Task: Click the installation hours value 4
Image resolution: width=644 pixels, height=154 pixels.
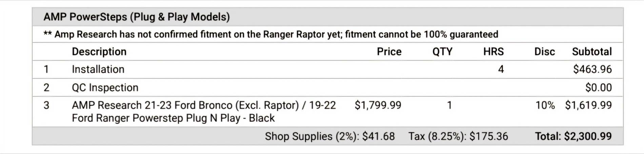Action: pos(501,69)
